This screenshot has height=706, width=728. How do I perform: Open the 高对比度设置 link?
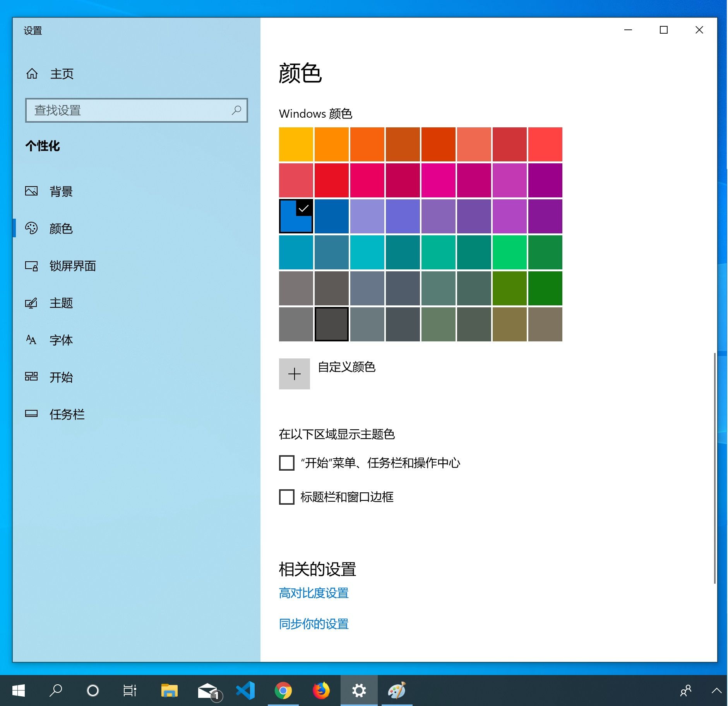[313, 593]
